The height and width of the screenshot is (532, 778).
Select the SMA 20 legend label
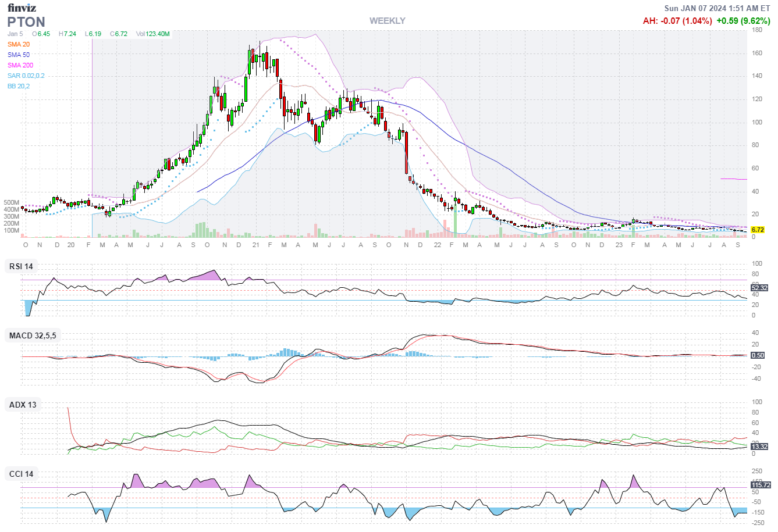19,44
